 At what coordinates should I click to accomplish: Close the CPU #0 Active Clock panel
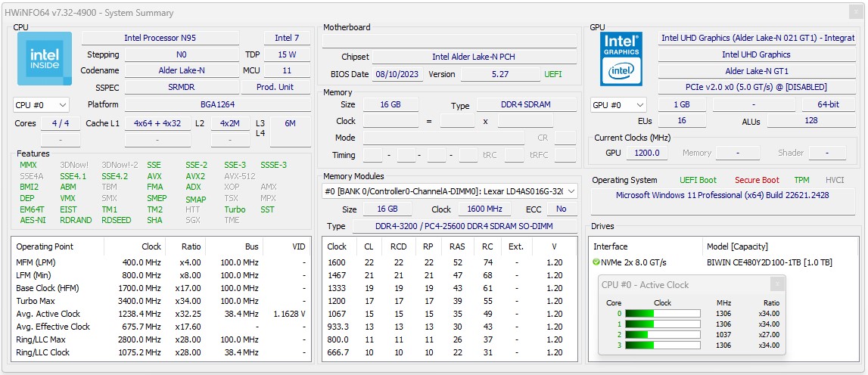pyautogui.click(x=777, y=284)
